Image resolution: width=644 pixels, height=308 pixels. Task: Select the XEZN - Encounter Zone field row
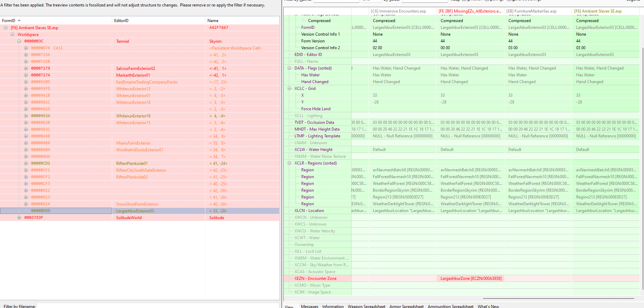[462, 278]
